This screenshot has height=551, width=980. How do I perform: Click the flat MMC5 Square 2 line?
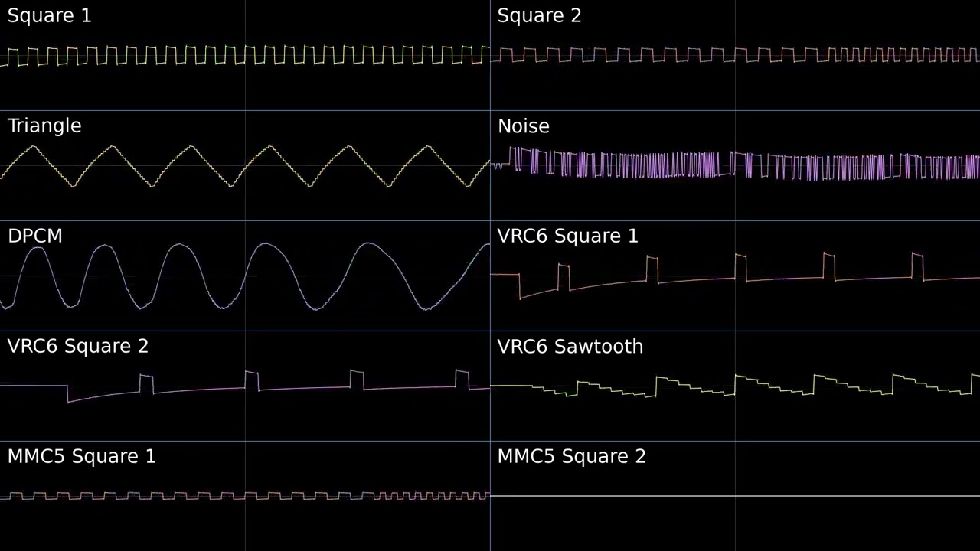coord(735,496)
